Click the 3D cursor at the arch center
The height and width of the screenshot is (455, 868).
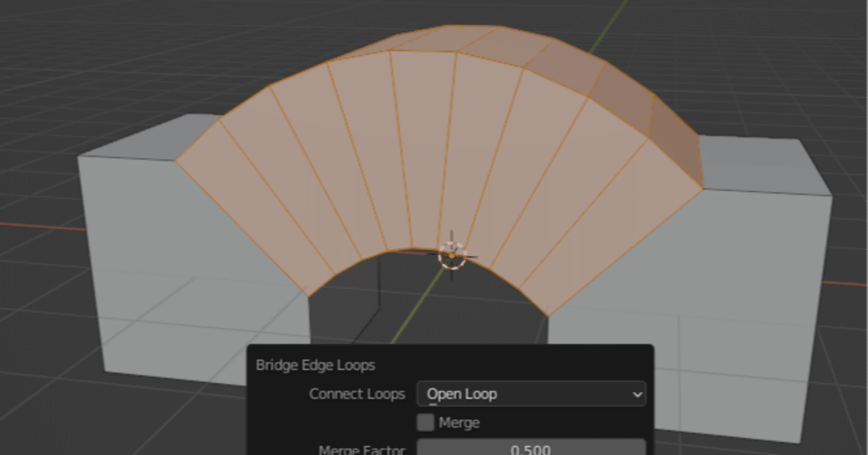[453, 256]
